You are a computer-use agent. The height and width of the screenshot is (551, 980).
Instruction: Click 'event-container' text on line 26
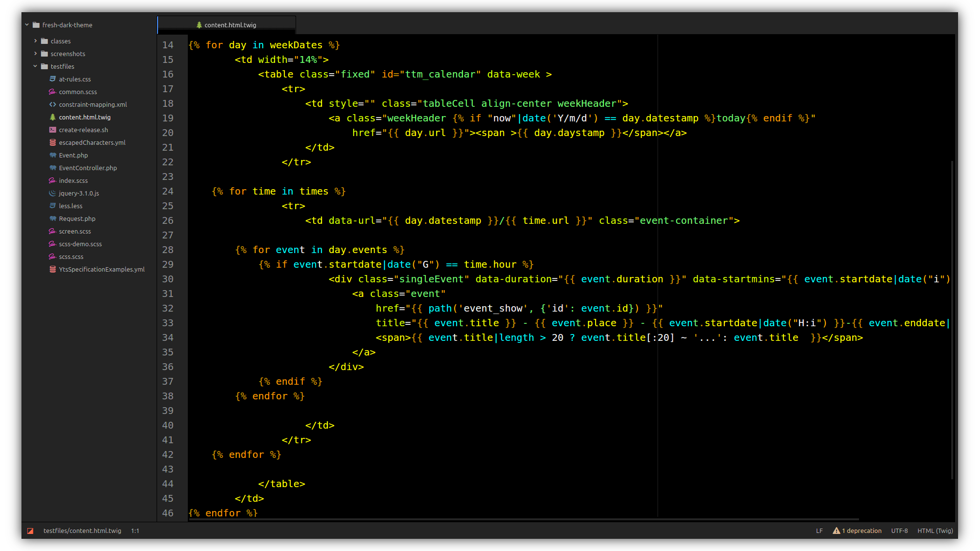click(684, 220)
